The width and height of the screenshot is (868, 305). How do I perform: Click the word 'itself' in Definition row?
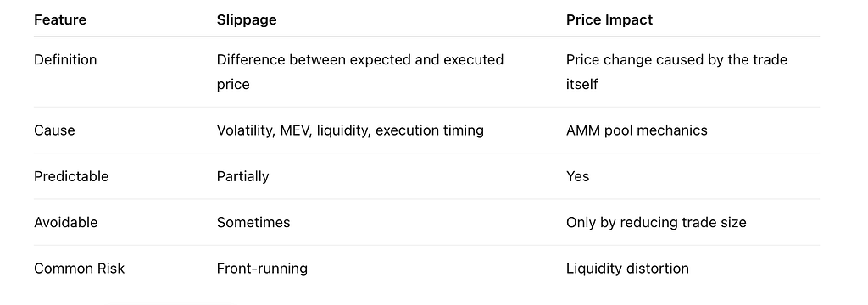click(581, 85)
